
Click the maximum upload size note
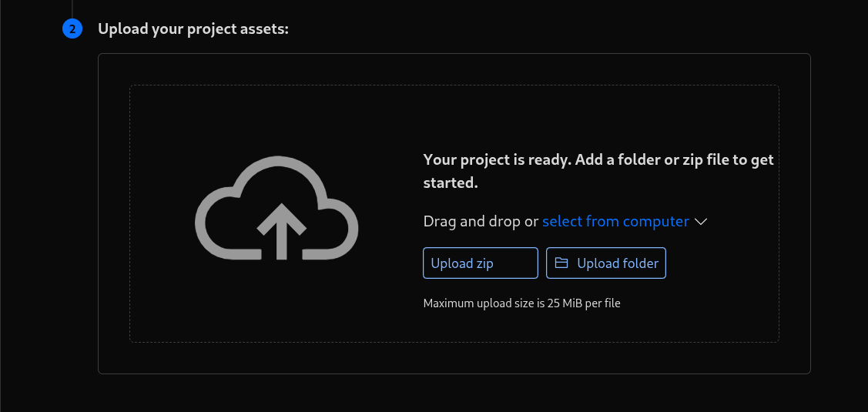pyautogui.click(x=521, y=303)
